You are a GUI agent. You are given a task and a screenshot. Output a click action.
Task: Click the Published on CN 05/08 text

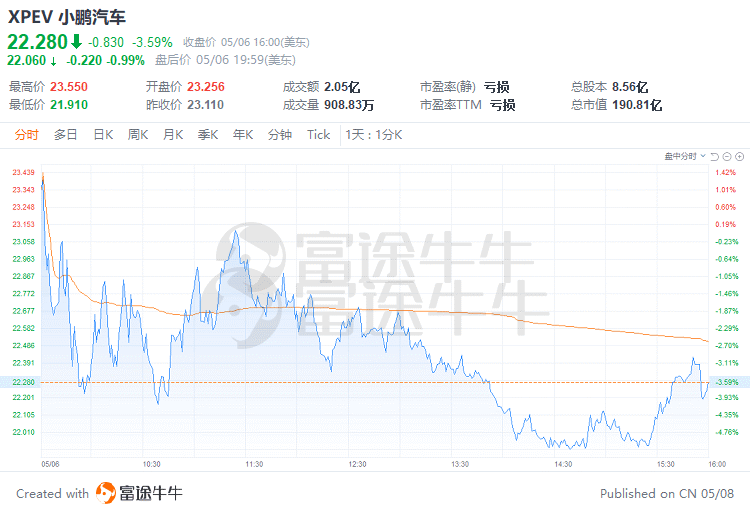[x=667, y=493]
